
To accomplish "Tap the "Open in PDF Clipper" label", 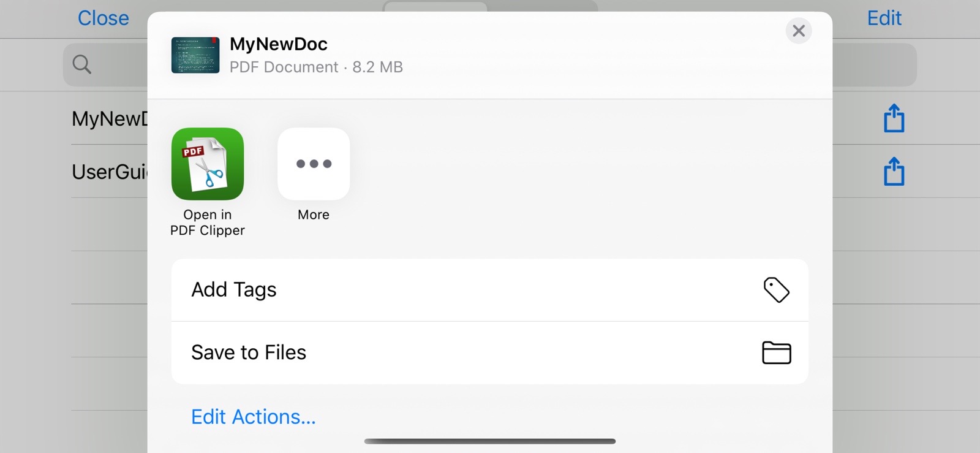I will click(208, 223).
